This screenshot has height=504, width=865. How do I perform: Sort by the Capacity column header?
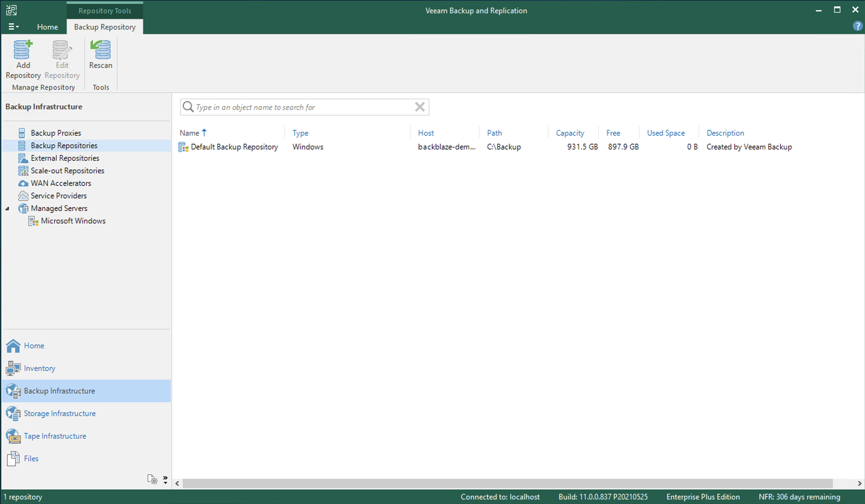point(570,133)
